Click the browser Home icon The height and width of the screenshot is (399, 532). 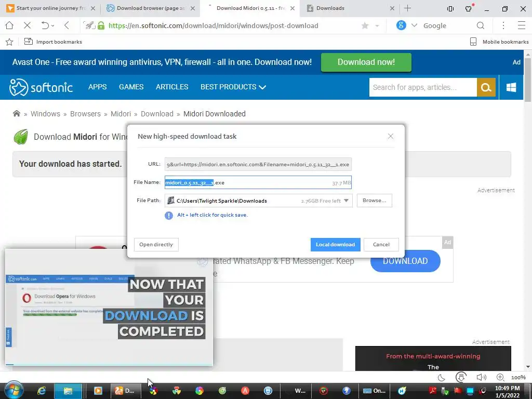[x=9, y=25]
